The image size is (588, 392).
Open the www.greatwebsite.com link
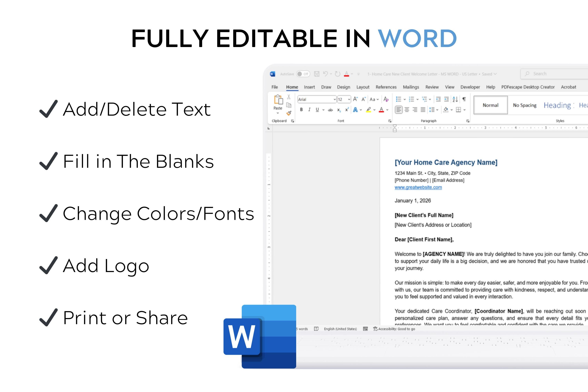pos(418,187)
